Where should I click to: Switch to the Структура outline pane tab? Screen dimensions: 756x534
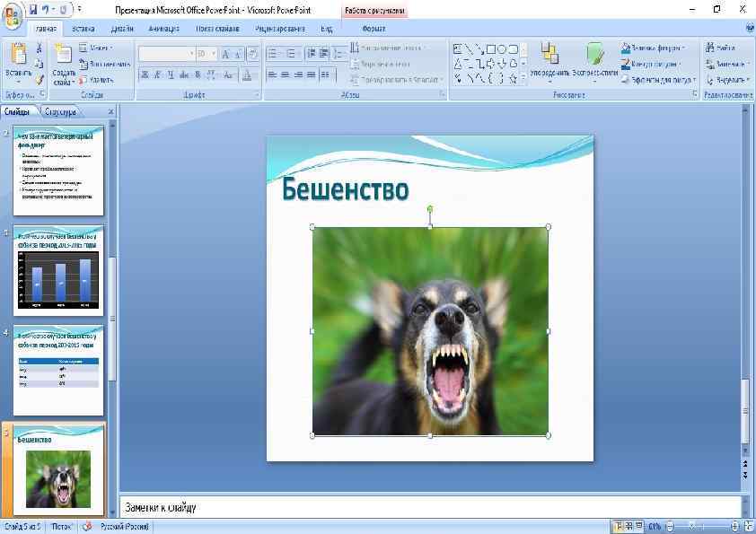60,112
